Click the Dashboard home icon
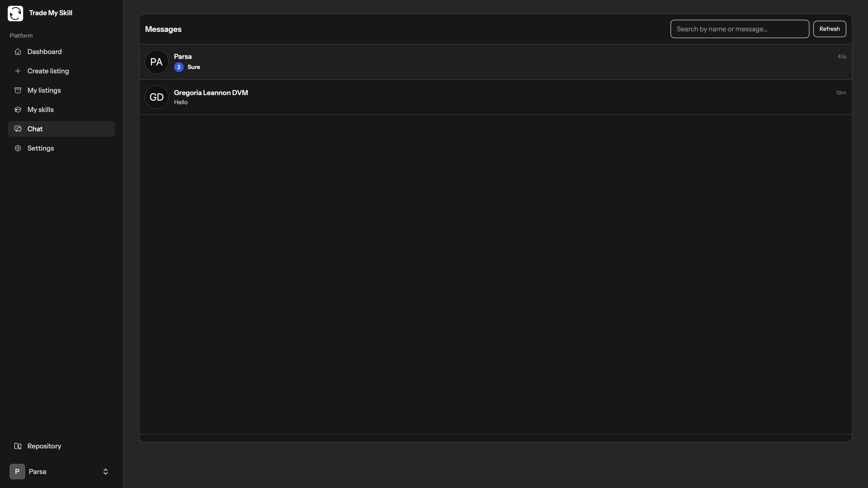The height and width of the screenshot is (488, 868). [x=18, y=52]
